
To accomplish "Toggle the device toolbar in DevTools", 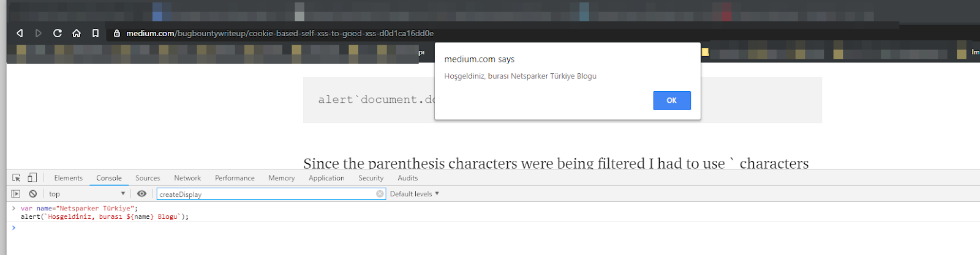I will pyautogui.click(x=32, y=178).
